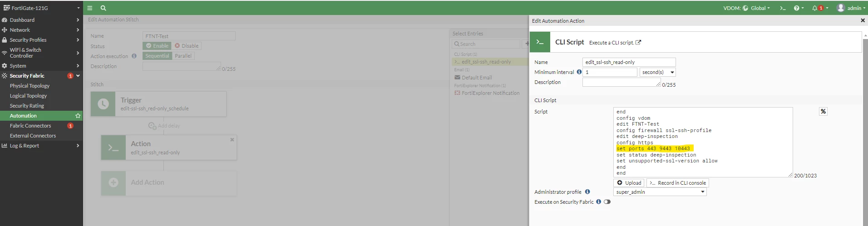This screenshot has height=226, width=868.
Task: Show Action execution info icon
Action: 134,56
